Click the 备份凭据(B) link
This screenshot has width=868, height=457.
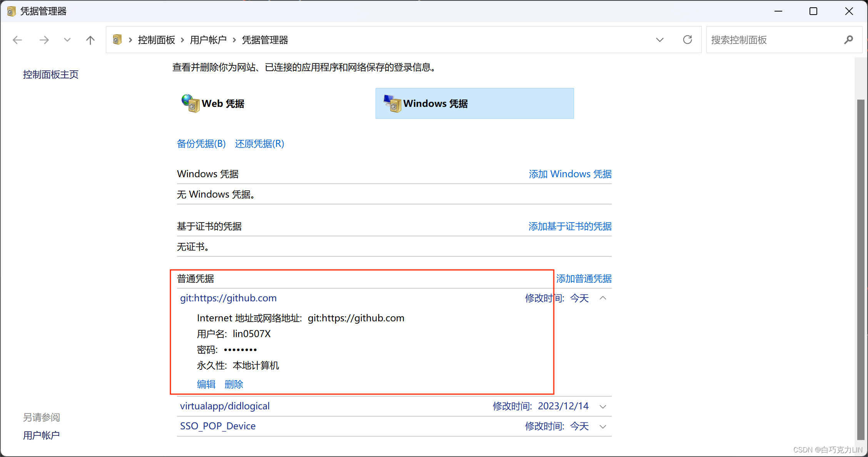point(201,144)
